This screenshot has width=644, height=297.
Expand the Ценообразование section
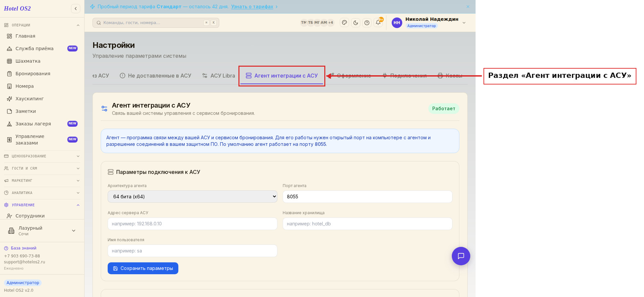42,156
